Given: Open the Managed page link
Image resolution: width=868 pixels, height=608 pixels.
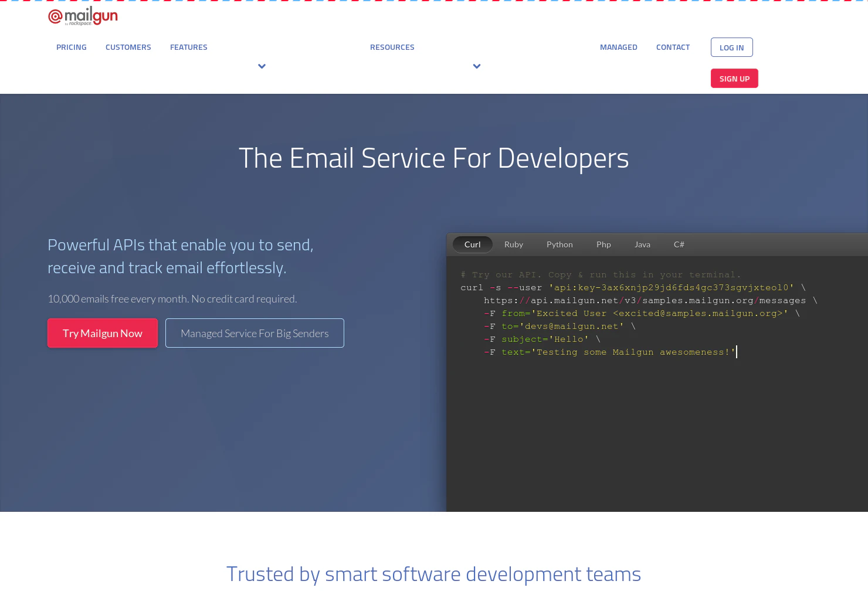Looking at the screenshot, I should 619,47.
